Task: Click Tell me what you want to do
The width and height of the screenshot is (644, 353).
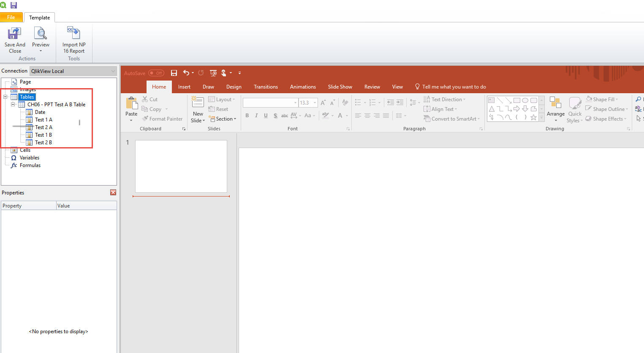Action: [x=451, y=87]
